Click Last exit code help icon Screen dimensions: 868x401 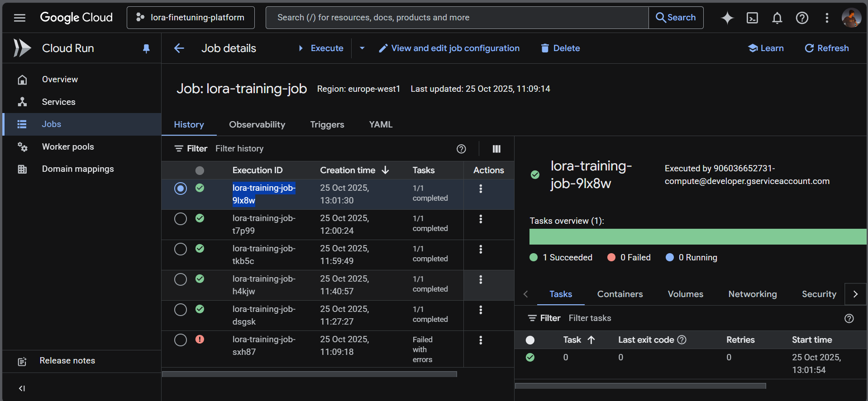pos(682,340)
